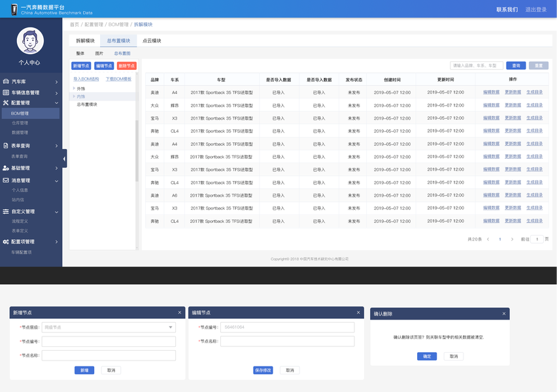557x392 pixels.
Task: Select the 总布置图 sub-tab
Action: (122, 54)
